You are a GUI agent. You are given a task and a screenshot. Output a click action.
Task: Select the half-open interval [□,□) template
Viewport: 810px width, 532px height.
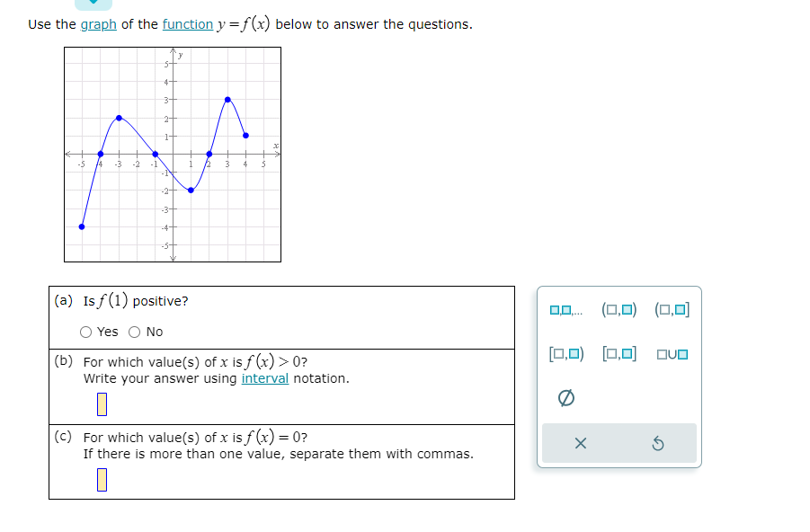point(565,352)
